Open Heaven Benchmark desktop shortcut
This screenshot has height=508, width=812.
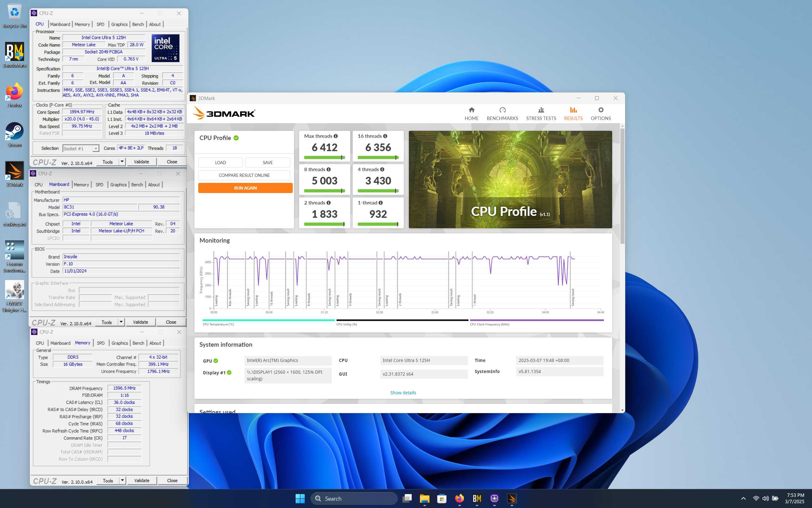(14, 257)
